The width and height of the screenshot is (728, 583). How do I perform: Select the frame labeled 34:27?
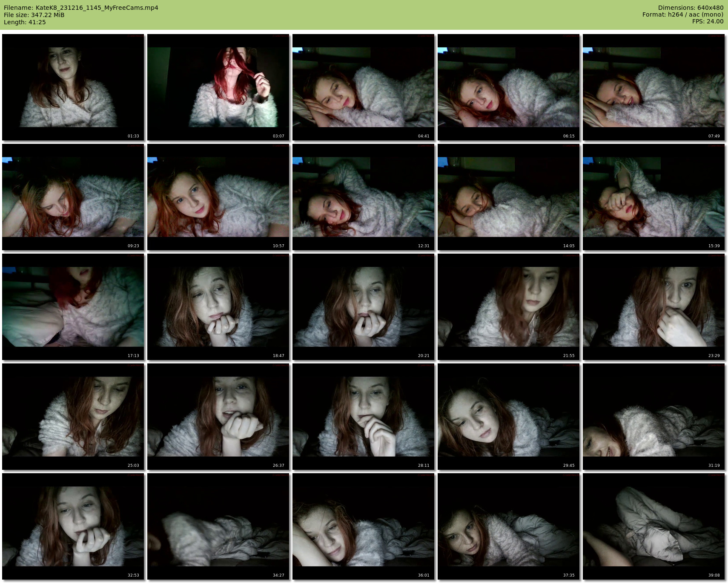tap(218, 526)
